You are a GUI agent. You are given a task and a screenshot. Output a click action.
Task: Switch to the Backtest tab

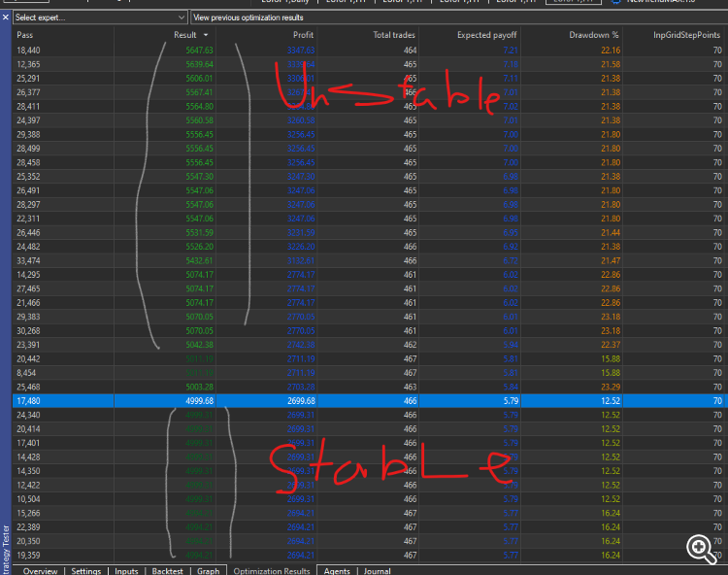click(167, 571)
